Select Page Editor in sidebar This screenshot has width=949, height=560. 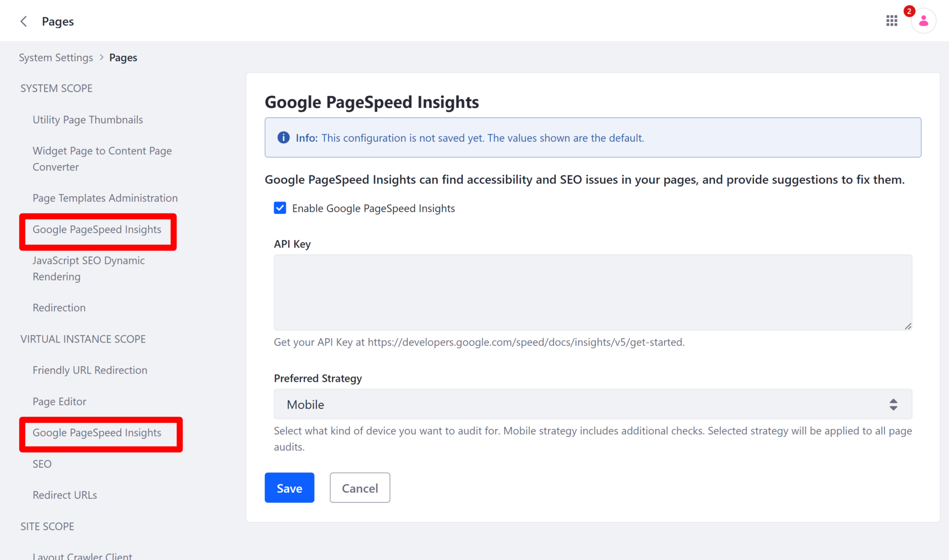click(59, 401)
